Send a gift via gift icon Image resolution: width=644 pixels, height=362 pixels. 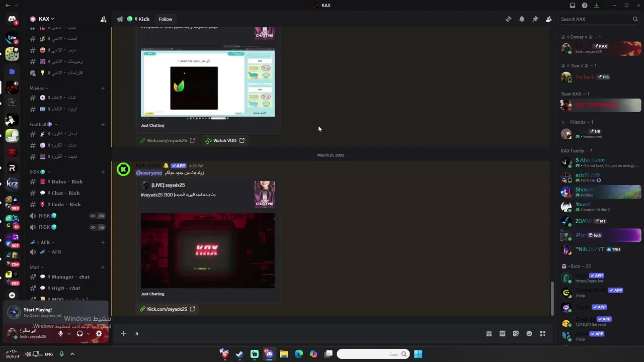(489, 333)
